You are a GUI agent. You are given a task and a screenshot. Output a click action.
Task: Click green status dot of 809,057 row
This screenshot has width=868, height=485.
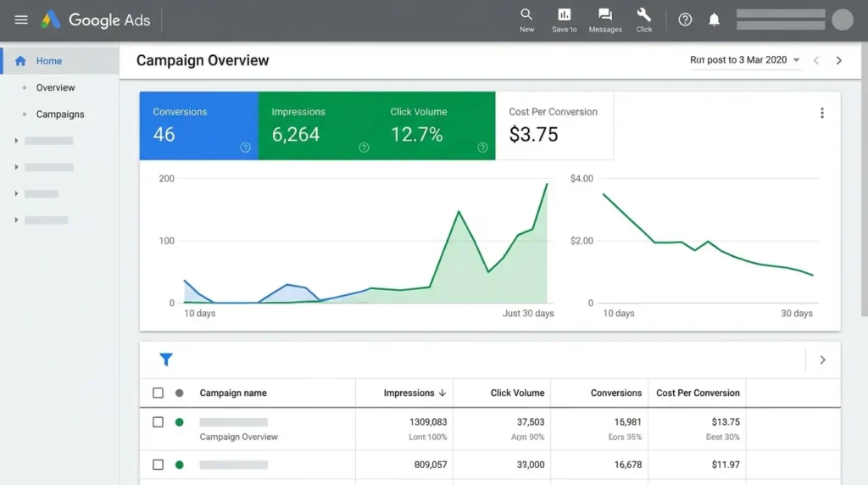[180, 465]
